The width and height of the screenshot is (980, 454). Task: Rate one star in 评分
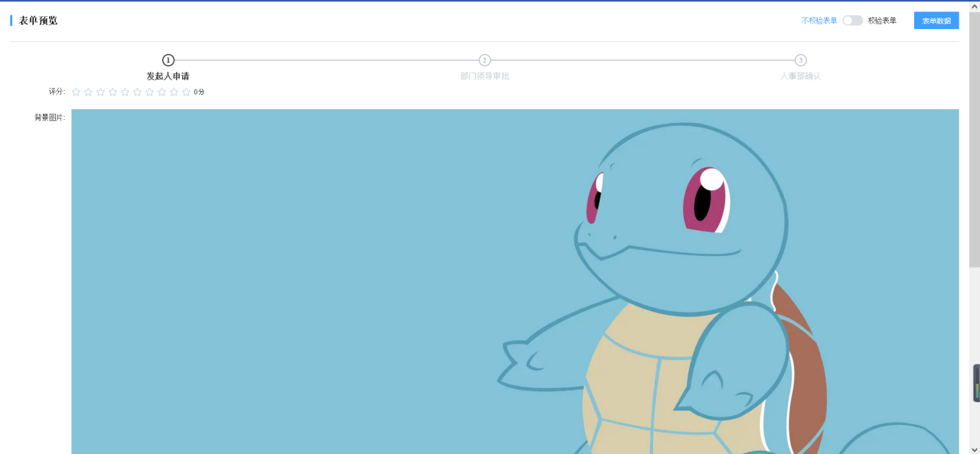77,92
